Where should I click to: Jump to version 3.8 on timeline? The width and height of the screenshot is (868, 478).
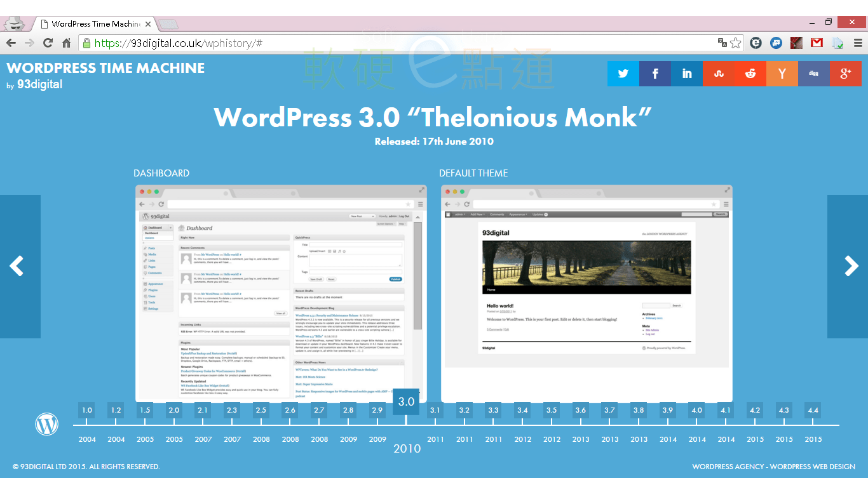[639, 410]
